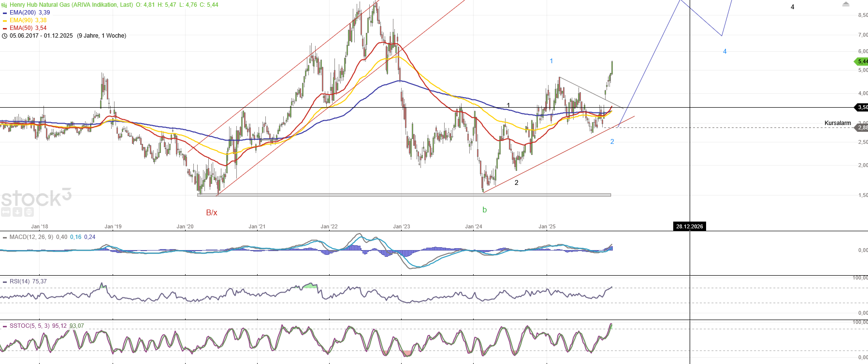Click the 28.12.2026 date marker

point(689,226)
